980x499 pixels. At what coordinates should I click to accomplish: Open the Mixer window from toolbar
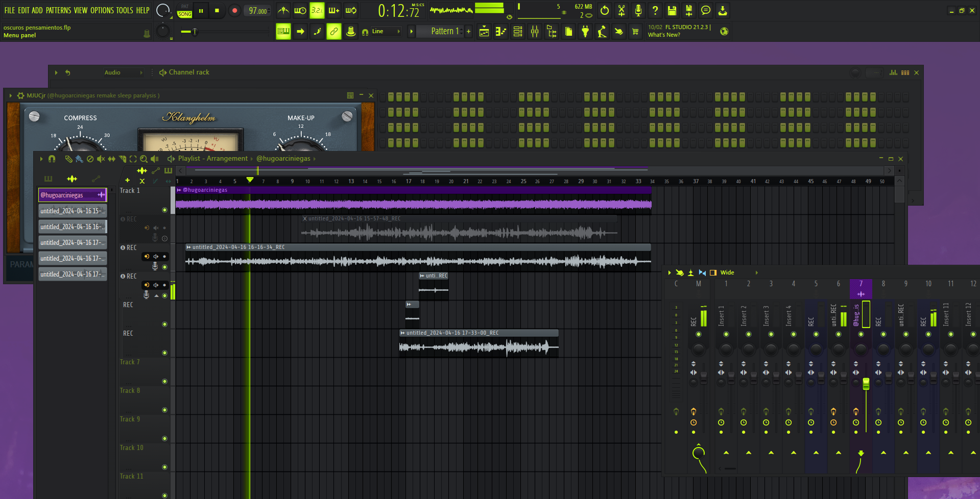(535, 32)
